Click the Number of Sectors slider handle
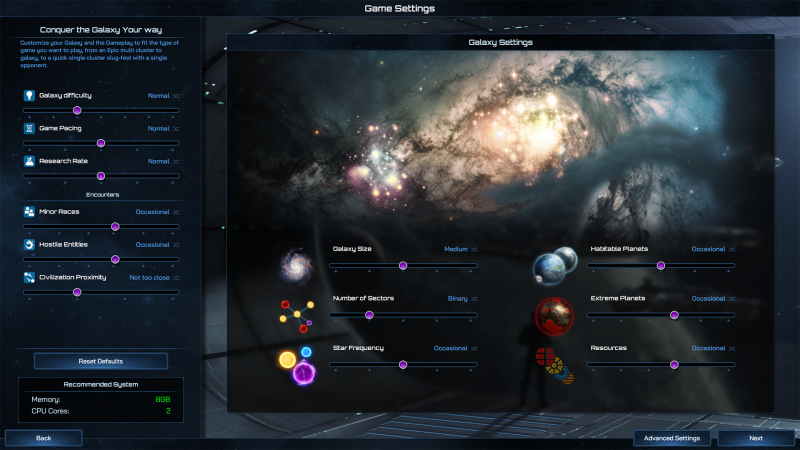The height and width of the screenshot is (450, 800). pyautogui.click(x=369, y=315)
